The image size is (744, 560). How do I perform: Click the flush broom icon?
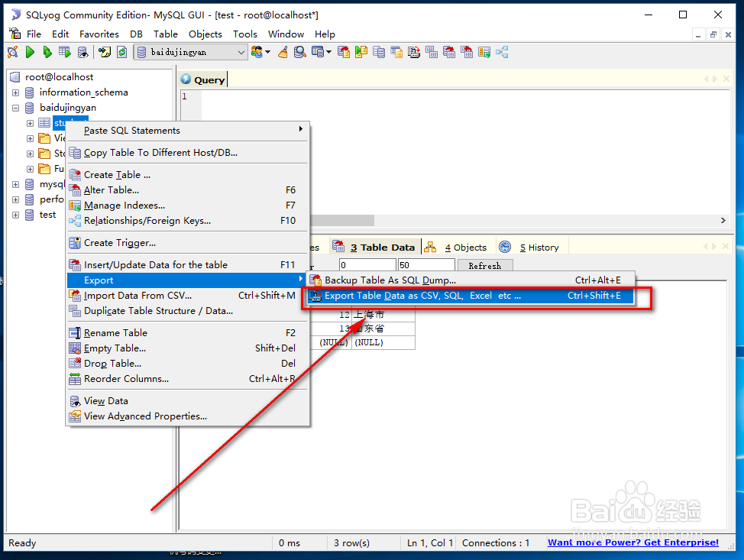pyautogui.click(x=283, y=52)
